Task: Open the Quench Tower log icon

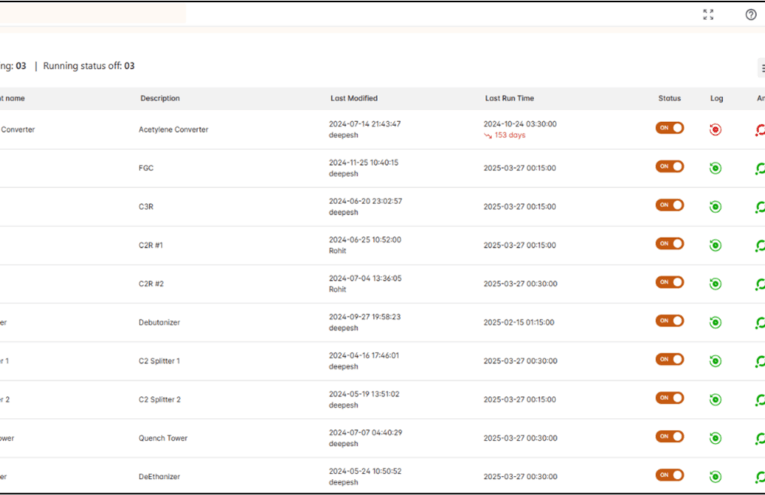Action: [x=715, y=438]
